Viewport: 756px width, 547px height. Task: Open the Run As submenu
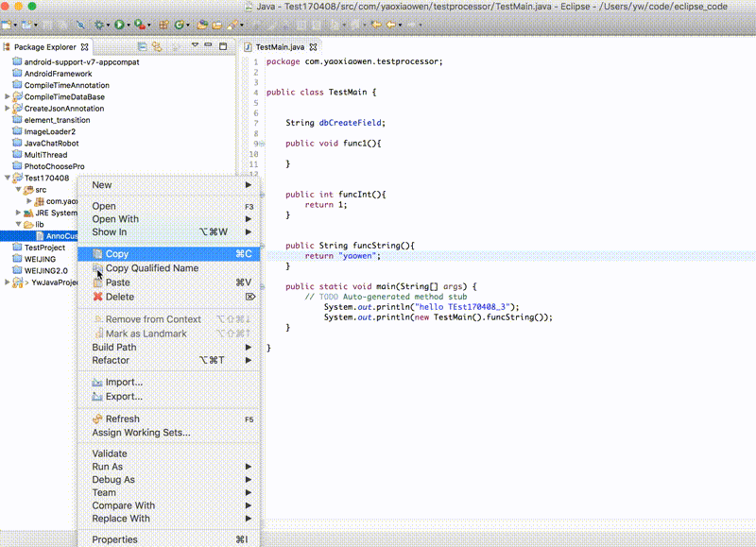pos(169,467)
